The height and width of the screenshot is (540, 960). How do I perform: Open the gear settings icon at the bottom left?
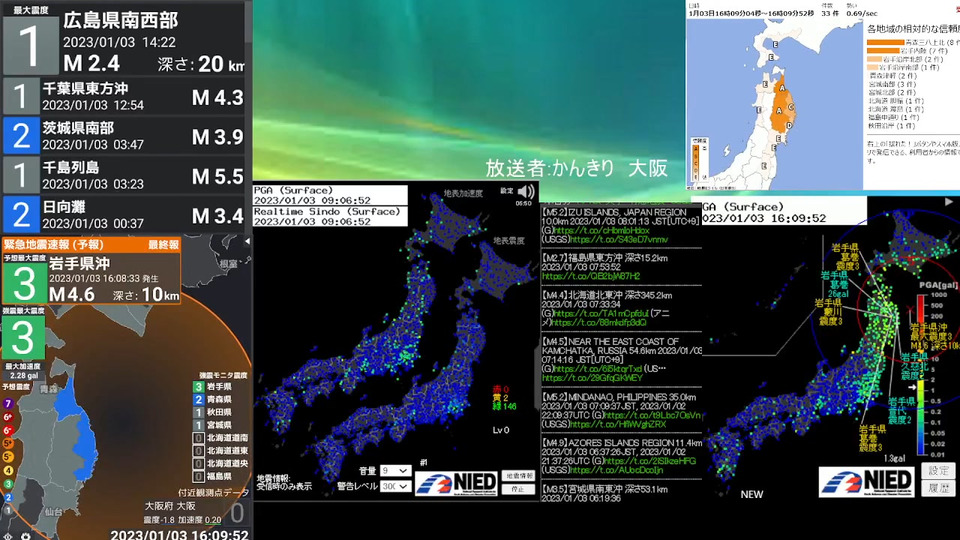(x=26, y=536)
